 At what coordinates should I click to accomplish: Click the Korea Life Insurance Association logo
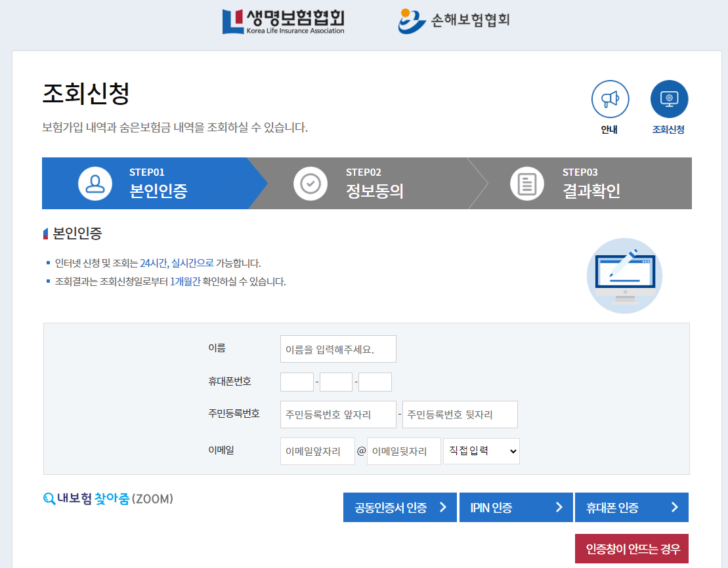point(283,22)
